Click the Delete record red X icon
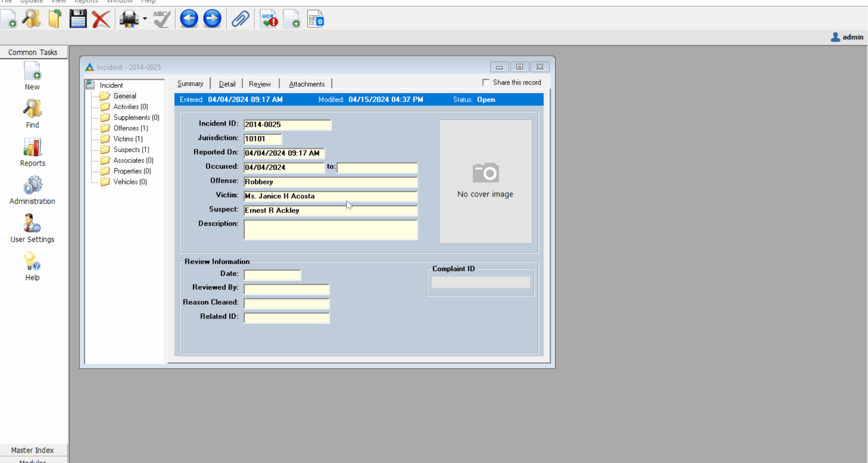The width and height of the screenshot is (868, 463). [x=100, y=18]
